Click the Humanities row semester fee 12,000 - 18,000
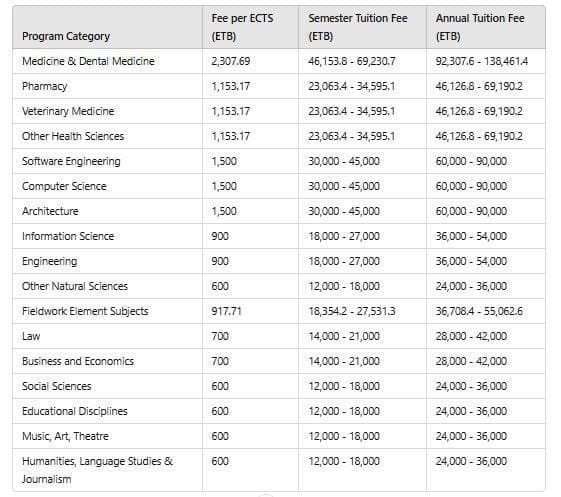 (344, 461)
